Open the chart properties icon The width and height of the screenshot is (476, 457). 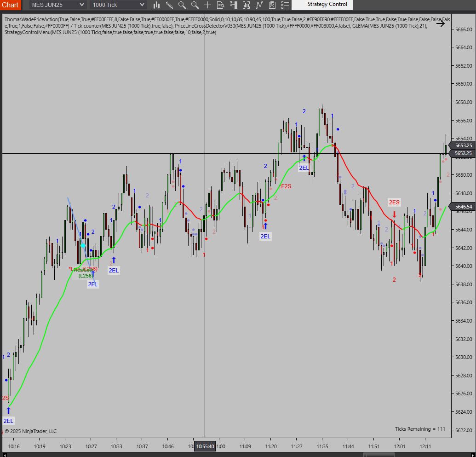click(x=272, y=5)
